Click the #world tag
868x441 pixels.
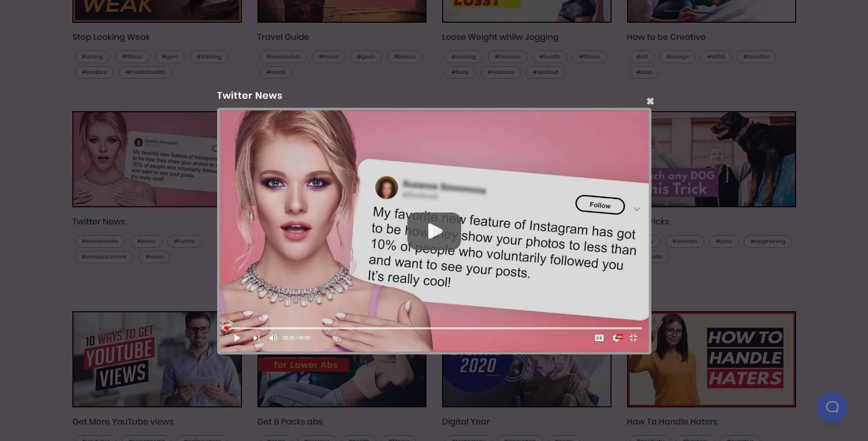click(x=276, y=72)
